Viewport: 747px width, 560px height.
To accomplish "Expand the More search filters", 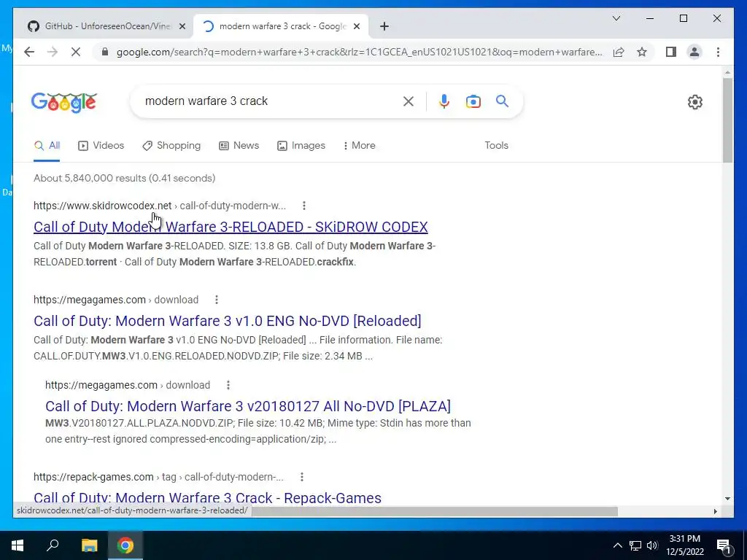I will click(359, 145).
